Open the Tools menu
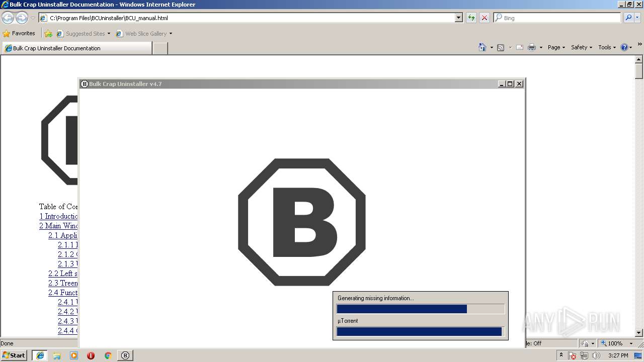Image resolution: width=644 pixels, height=362 pixels. pos(607,47)
